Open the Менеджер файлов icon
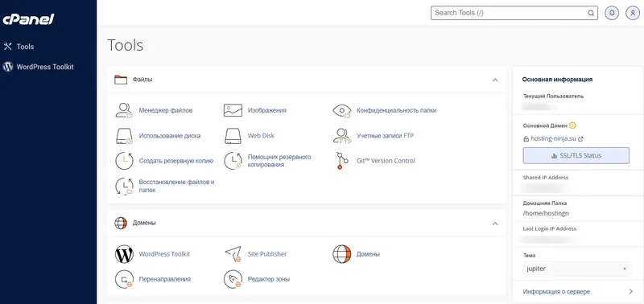 click(124, 110)
